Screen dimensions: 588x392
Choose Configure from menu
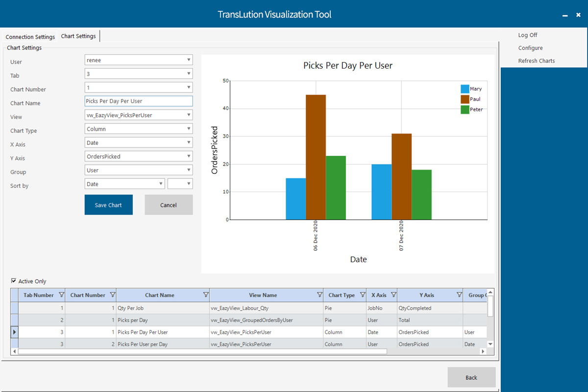tap(530, 48)
